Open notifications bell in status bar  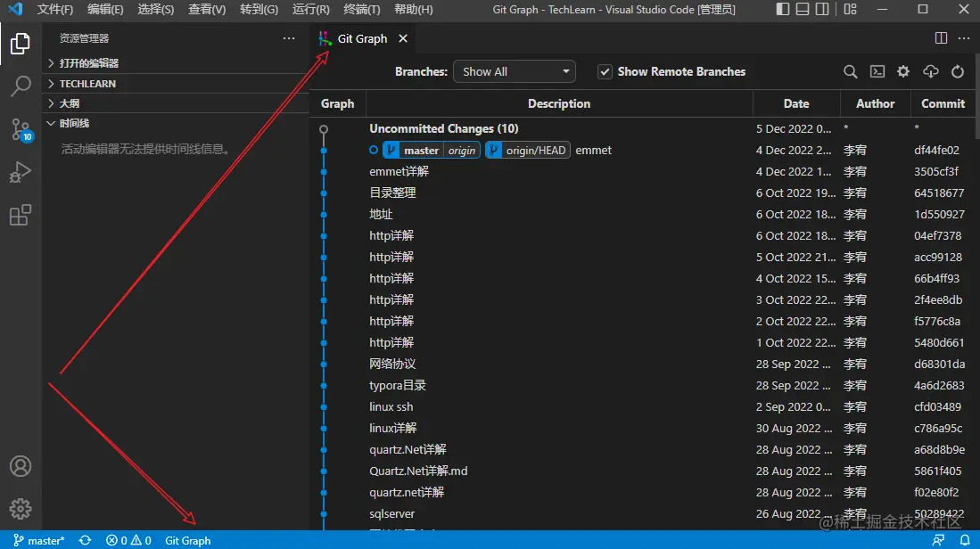pyautogui.click(x=965, y=540)
